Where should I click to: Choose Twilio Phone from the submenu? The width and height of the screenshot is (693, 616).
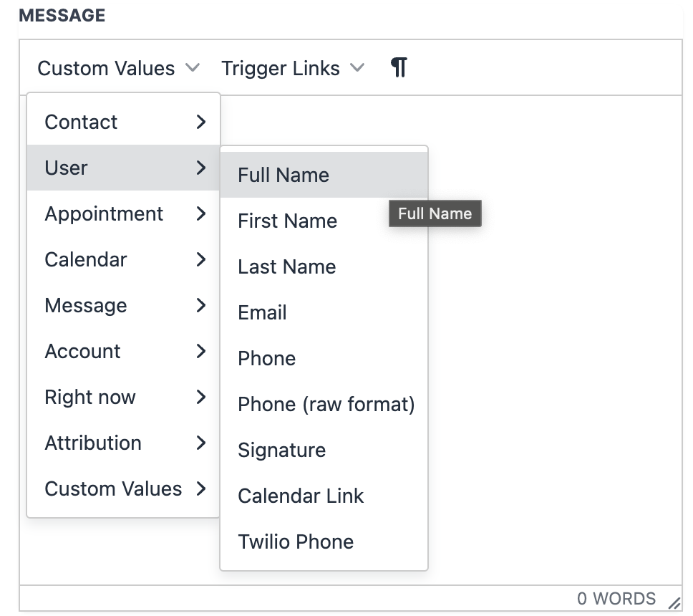click(324, 542)
